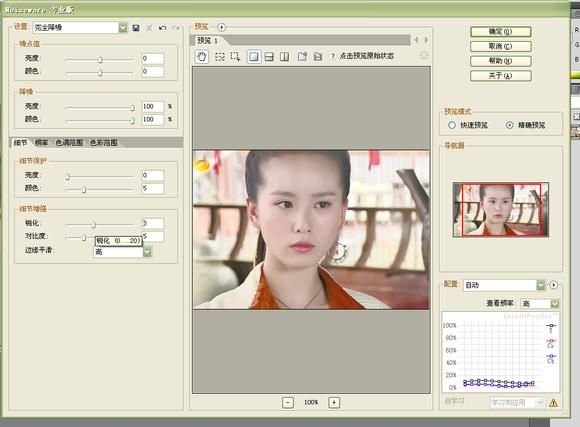Click the 细节保护 亮度 slider handle
Image resolution: width=580 pixels, height=427 pixels.
point(68,176)
